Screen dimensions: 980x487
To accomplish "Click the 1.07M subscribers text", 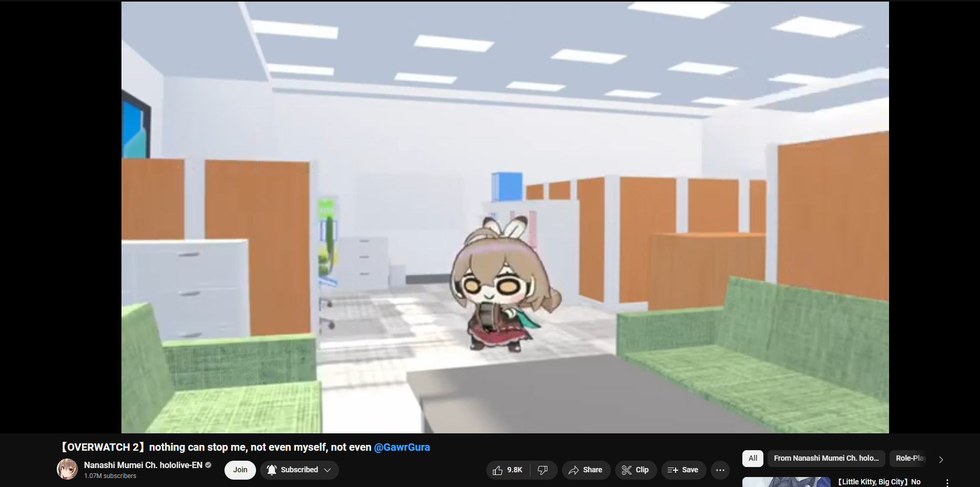I will (110, 476).
